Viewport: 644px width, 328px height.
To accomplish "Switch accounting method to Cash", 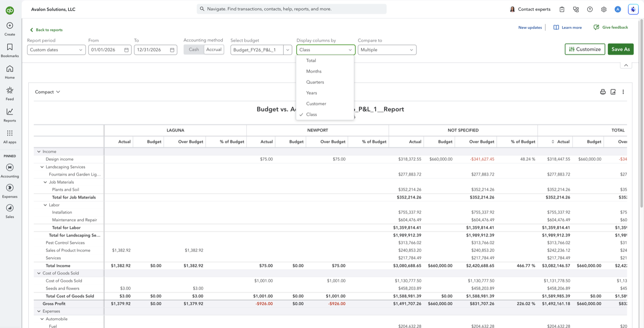I will [x=194, y=50].
